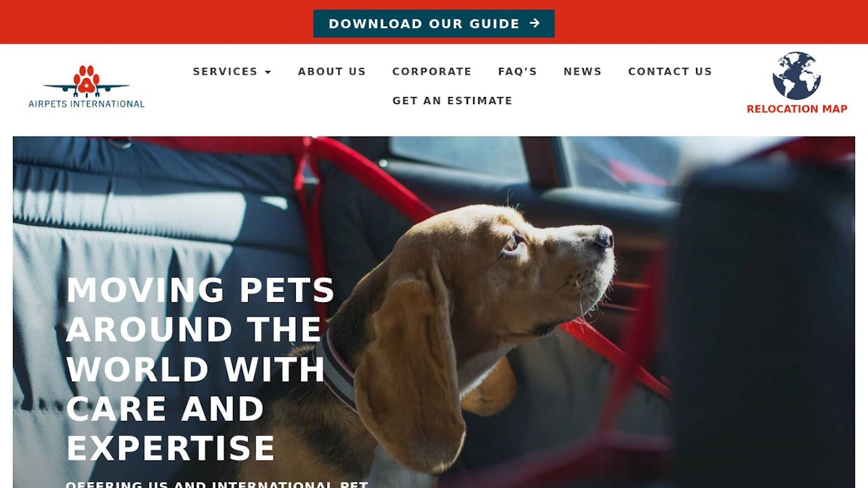Open the Corporate menu item
868x488 pixels.
point(432,72)
